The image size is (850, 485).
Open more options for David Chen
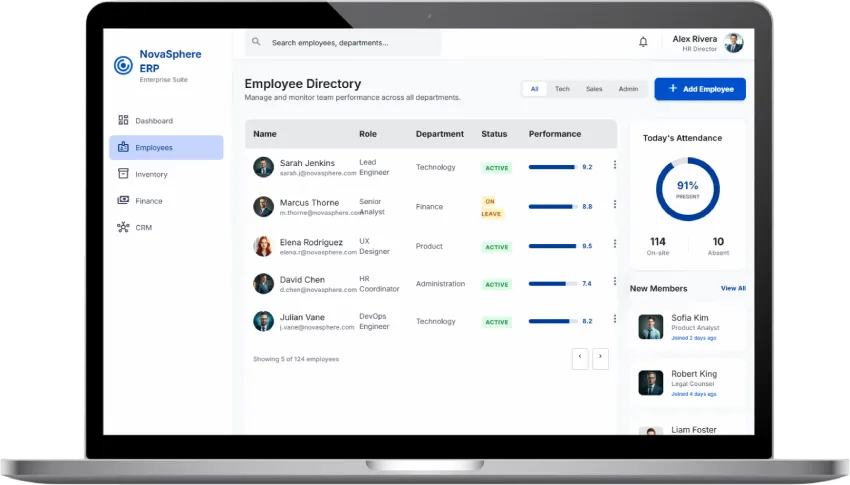point(615,281)
